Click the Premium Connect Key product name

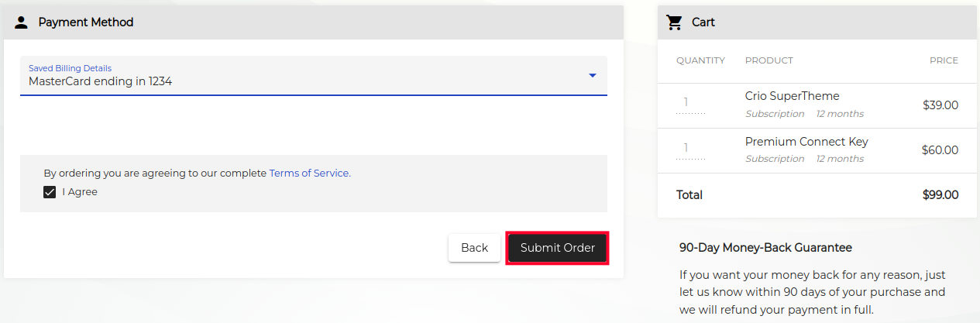click(x=806, y=142)
